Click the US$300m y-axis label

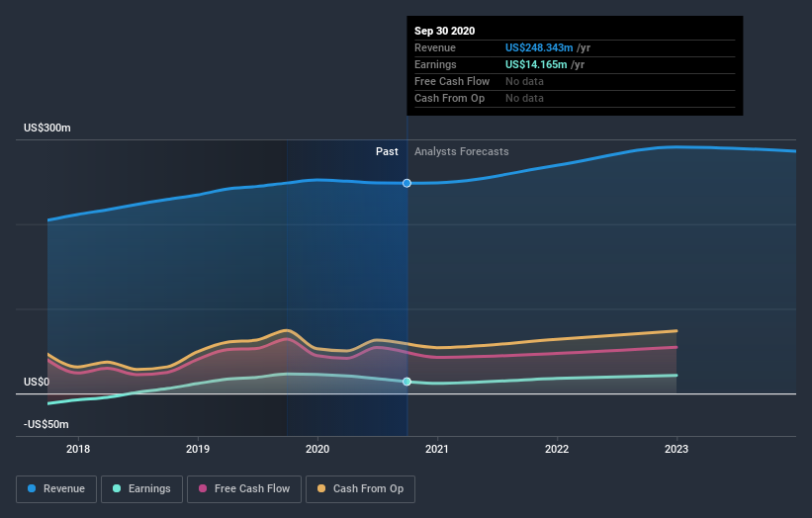click(47, 128)
